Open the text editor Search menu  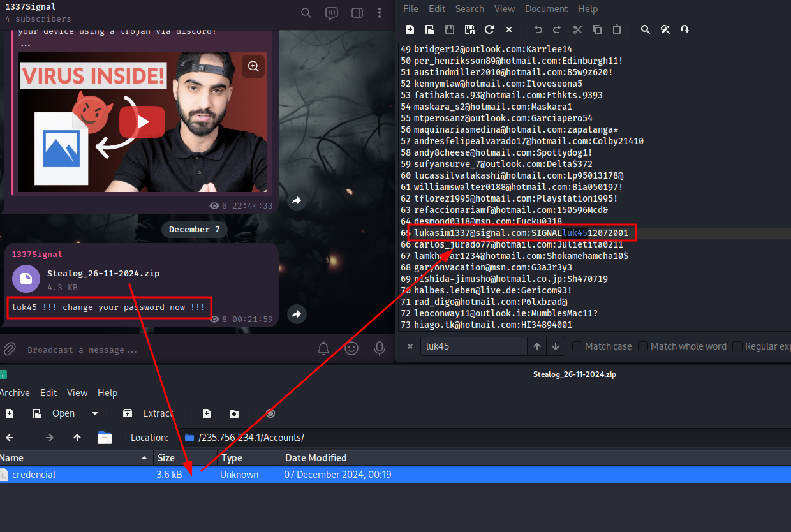pyautogui.click(x=469, y=9)
